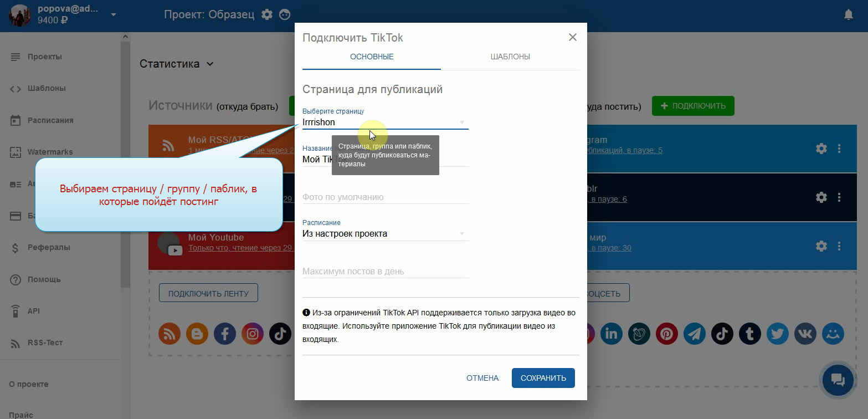Expand the Статистика chevron
Screen dimensions: 868x419
(210, 64)
